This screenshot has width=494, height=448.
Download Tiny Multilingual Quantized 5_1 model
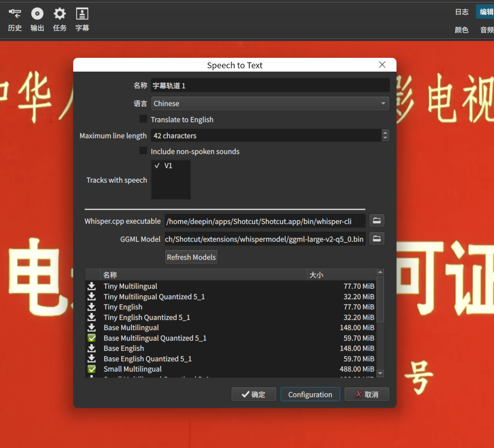pos(92,296)
